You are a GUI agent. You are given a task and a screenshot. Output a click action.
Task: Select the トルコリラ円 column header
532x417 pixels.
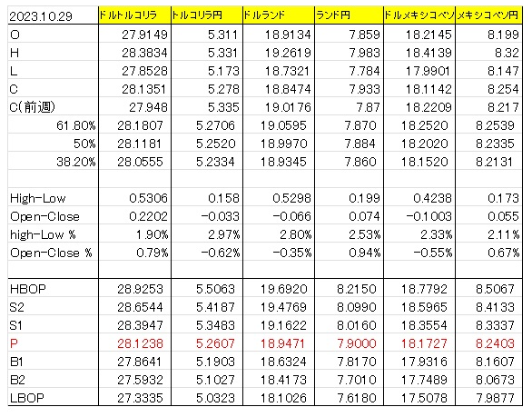(207, 15)
